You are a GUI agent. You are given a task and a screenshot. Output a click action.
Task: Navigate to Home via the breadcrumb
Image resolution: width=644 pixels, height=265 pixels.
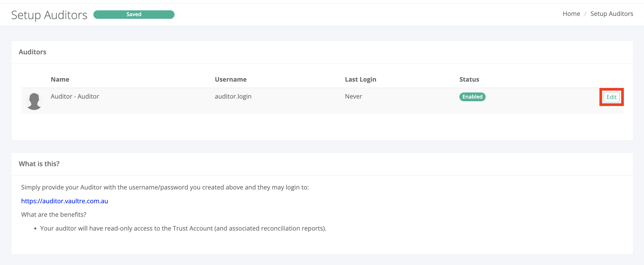571,14
